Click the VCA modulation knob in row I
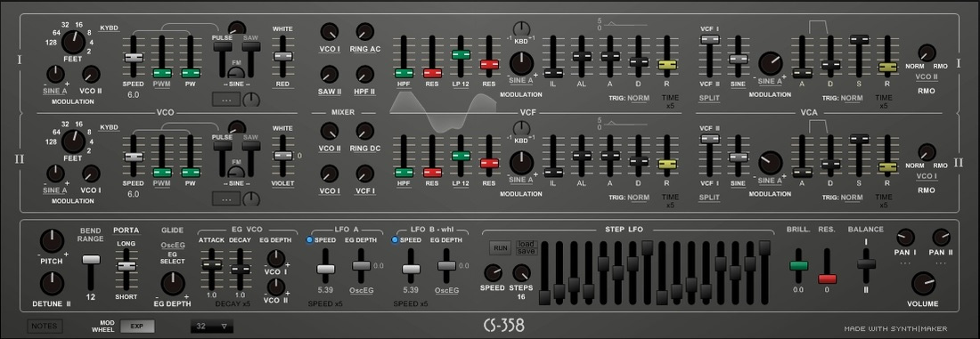This screenshot has width=980, height=339. [770, 64]
